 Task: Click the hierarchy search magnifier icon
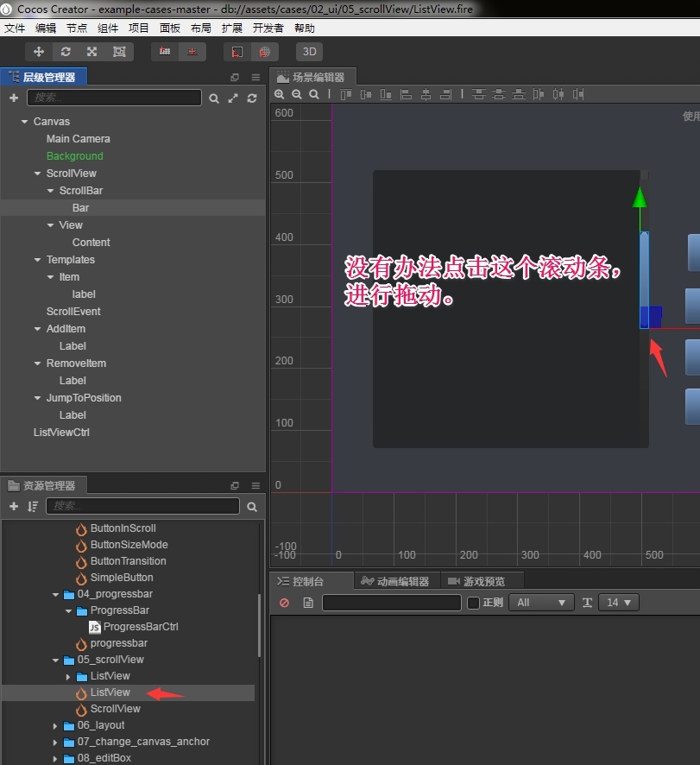214,98
